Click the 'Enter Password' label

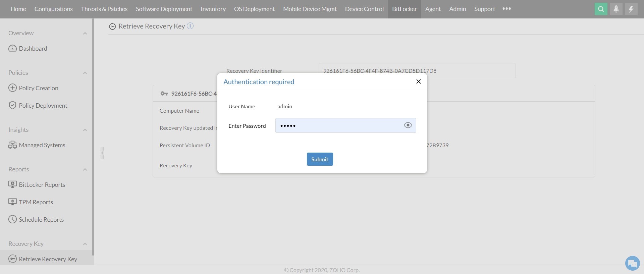(247, 126)
